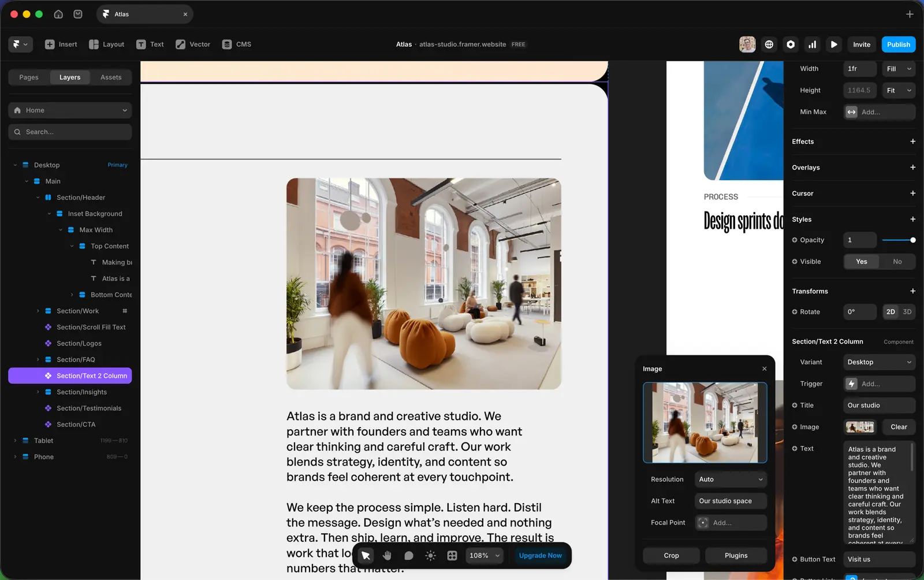Select the Text tool in toolbar
The width and height of the screenshot is (924, 580).
150,44
